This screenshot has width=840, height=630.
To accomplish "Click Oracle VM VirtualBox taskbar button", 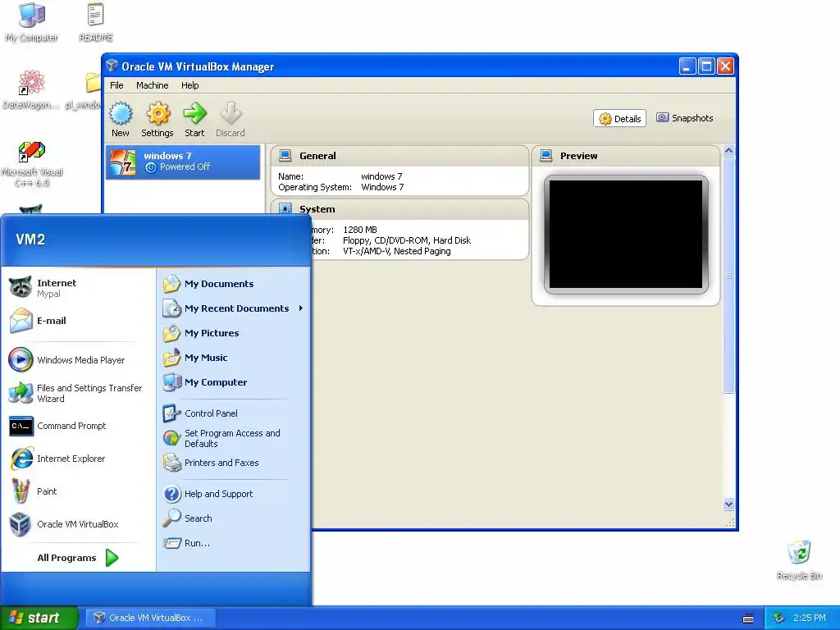I will point(149,618).
